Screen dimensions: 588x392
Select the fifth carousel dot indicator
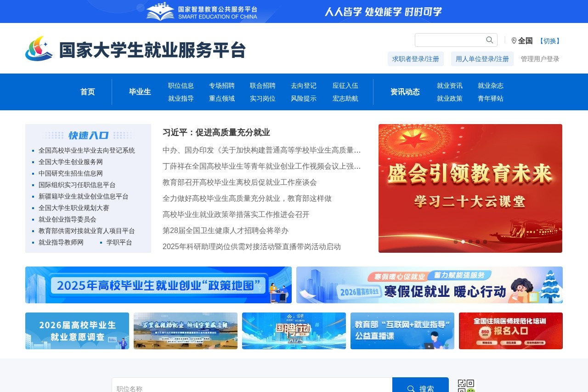[485, 242]
